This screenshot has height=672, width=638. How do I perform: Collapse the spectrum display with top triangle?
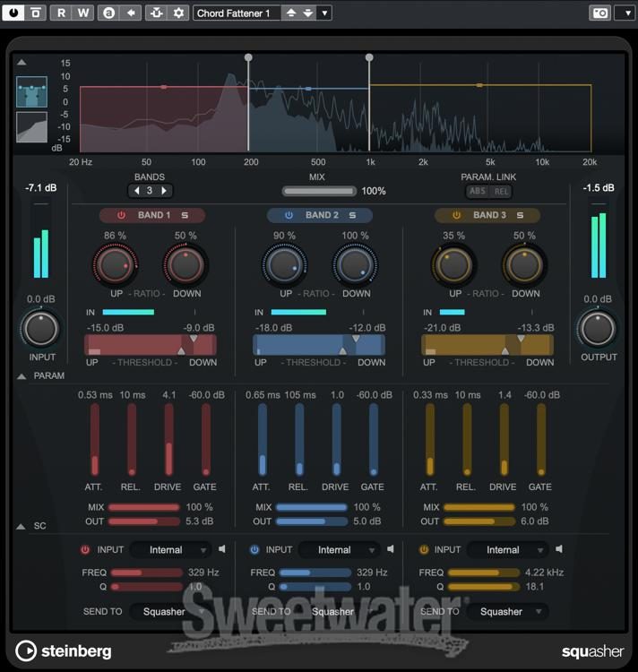[22, 63]
